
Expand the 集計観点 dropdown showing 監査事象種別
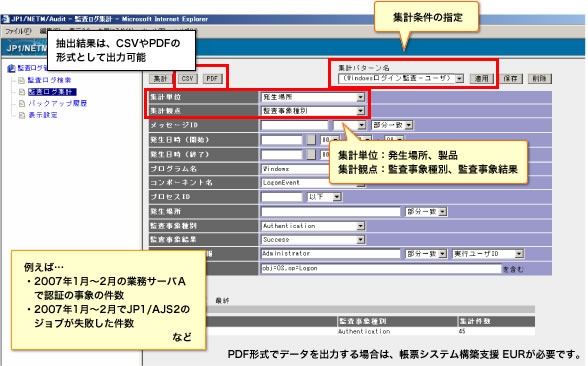313,111
